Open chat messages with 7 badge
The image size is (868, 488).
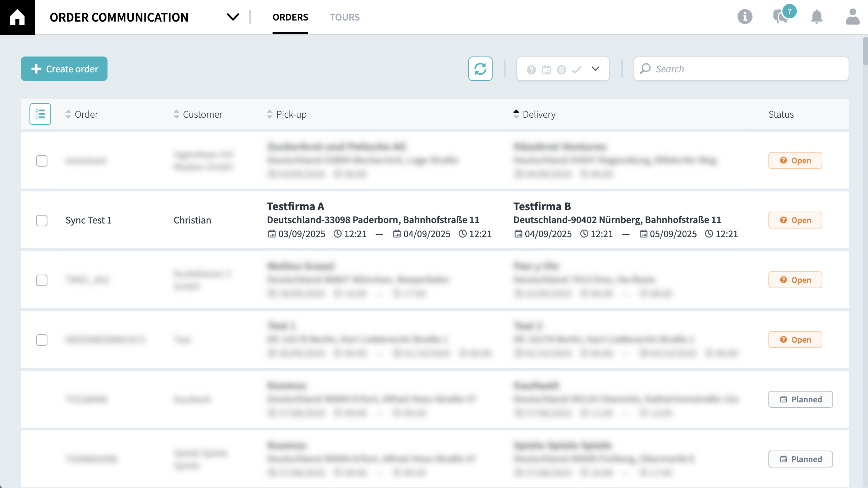pyautogui.click(x=781, y=17)
